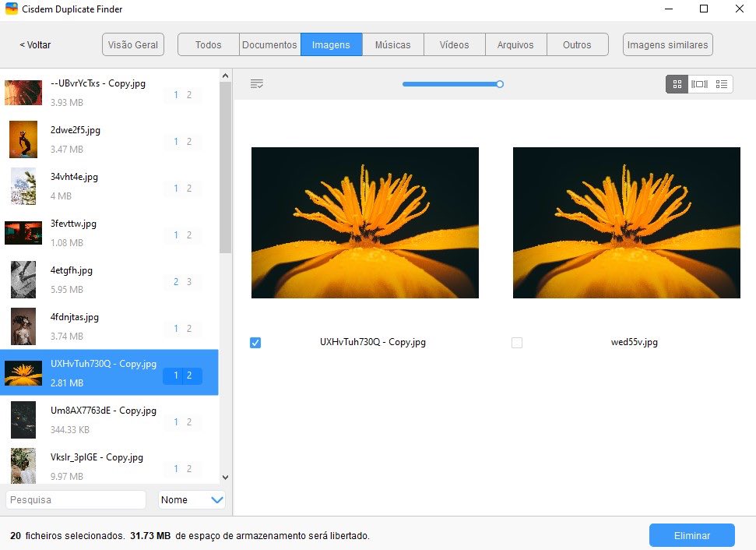Switch to list view mode
This screenshot has width=756, height=550.
pyautogui.click(x=719, y=83)
